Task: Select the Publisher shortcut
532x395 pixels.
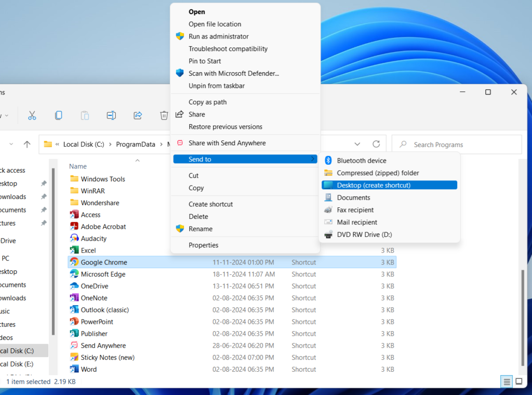Action: (x=88, y=334)
